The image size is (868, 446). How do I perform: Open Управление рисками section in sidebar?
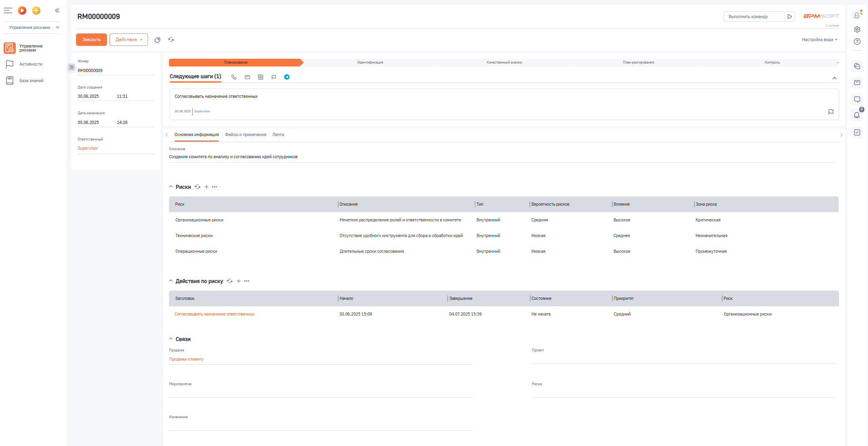click(28, 48)
